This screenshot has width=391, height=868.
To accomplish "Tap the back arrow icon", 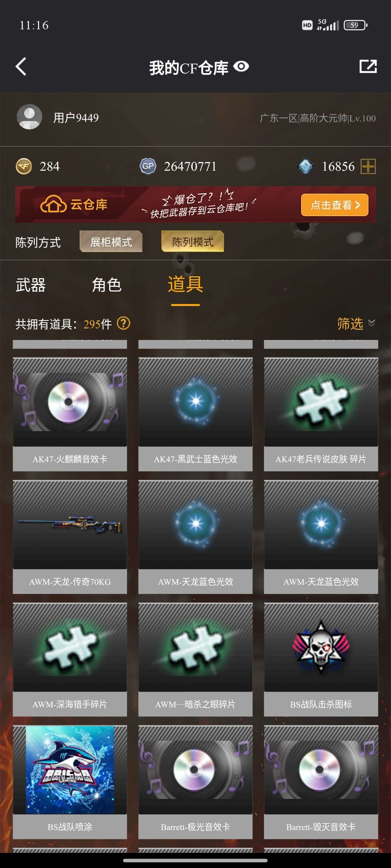I will (x=21, y=67).
